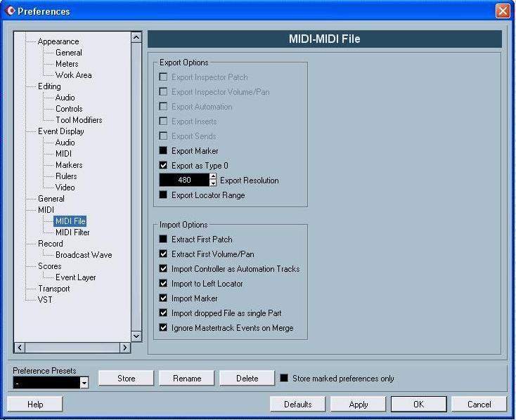Toggle Import Controller as Automation Tracks
The image size is (516, 420).
163,269
